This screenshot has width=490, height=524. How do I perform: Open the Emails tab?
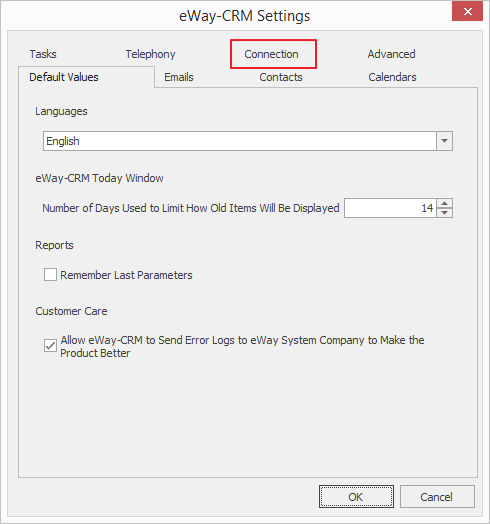[179, 77]
